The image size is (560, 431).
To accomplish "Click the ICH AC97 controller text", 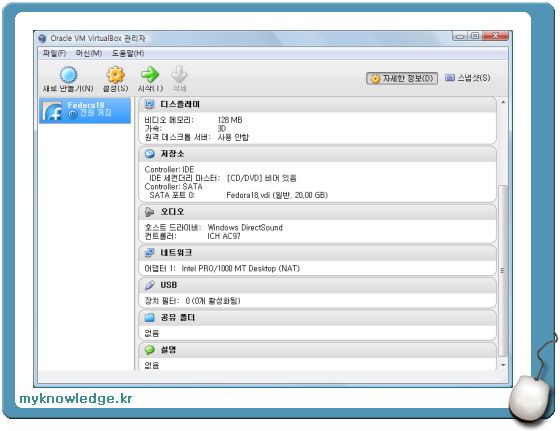I will coord(224,236).
